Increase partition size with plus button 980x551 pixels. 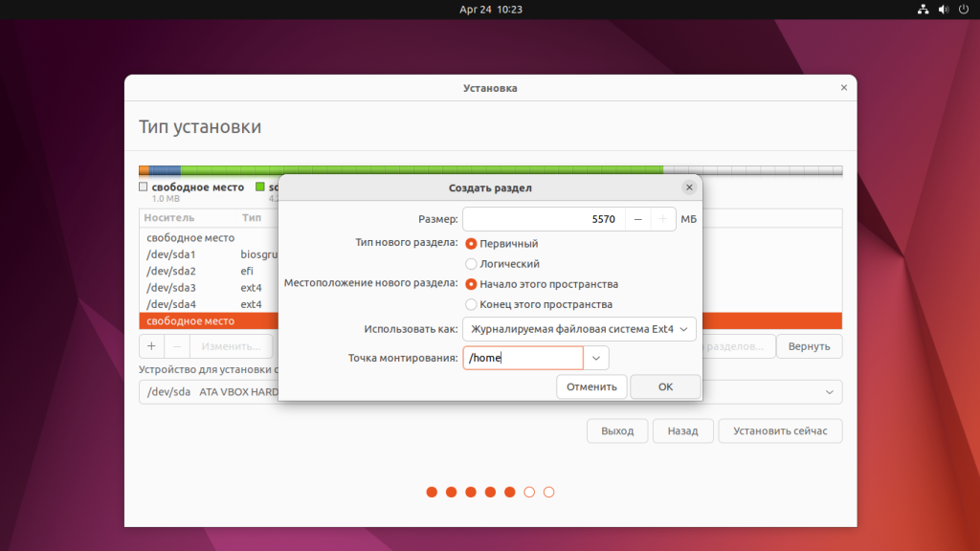(x=663, y=219)
